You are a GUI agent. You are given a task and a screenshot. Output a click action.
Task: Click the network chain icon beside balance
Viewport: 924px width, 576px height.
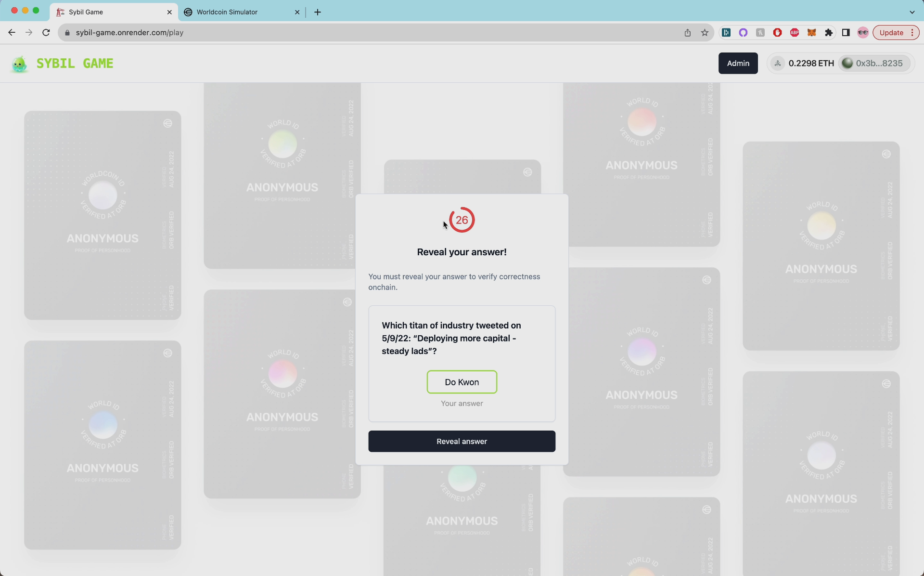pyautogui.click(x=777, y=63)
